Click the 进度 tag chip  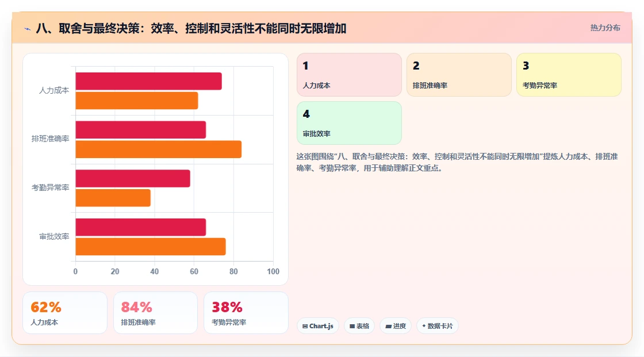coord(396,326)
